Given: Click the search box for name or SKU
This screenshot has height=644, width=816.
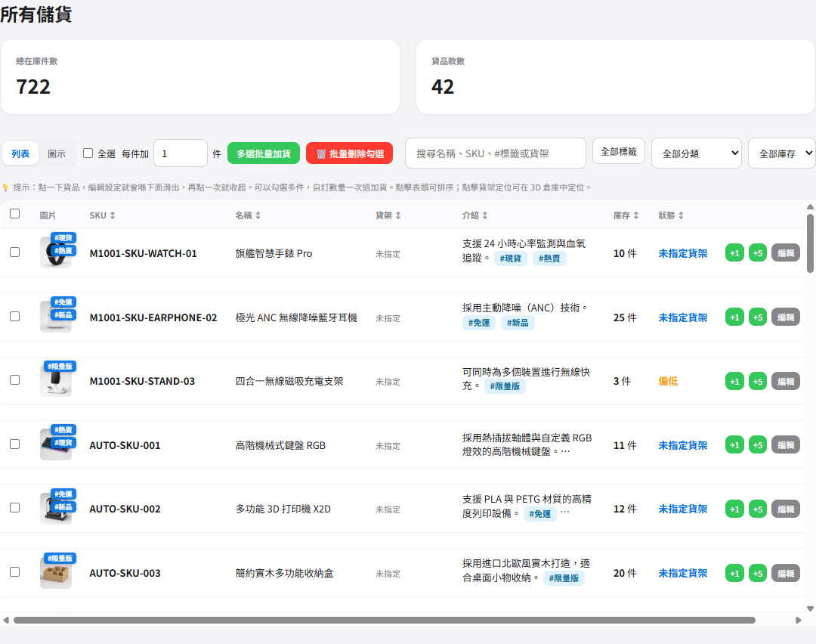Looking at the screenshot, I should (x=496, y=153).
